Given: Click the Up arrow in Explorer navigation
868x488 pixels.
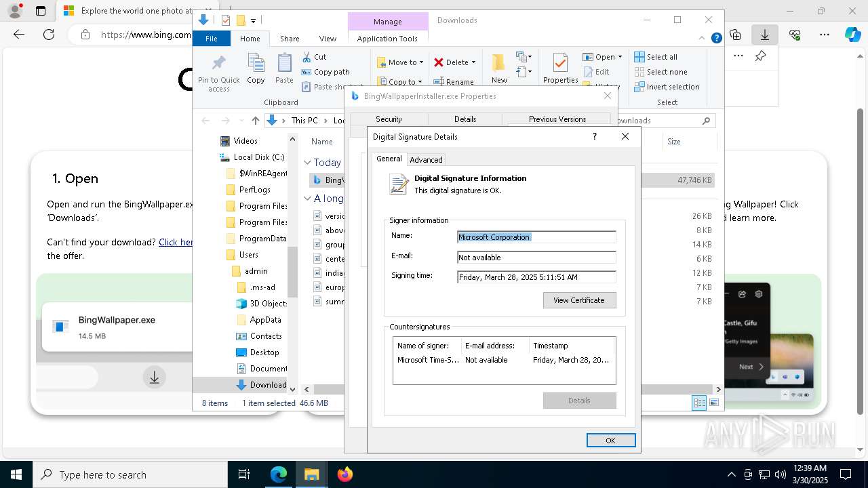Looking at the screenshot, I should coord(255,121).
